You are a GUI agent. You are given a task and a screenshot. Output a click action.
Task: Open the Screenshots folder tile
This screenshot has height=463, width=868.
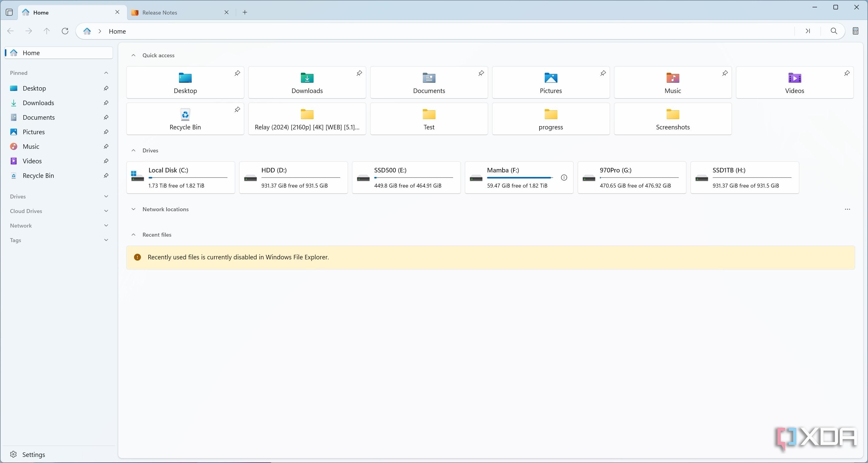[673, 119]
